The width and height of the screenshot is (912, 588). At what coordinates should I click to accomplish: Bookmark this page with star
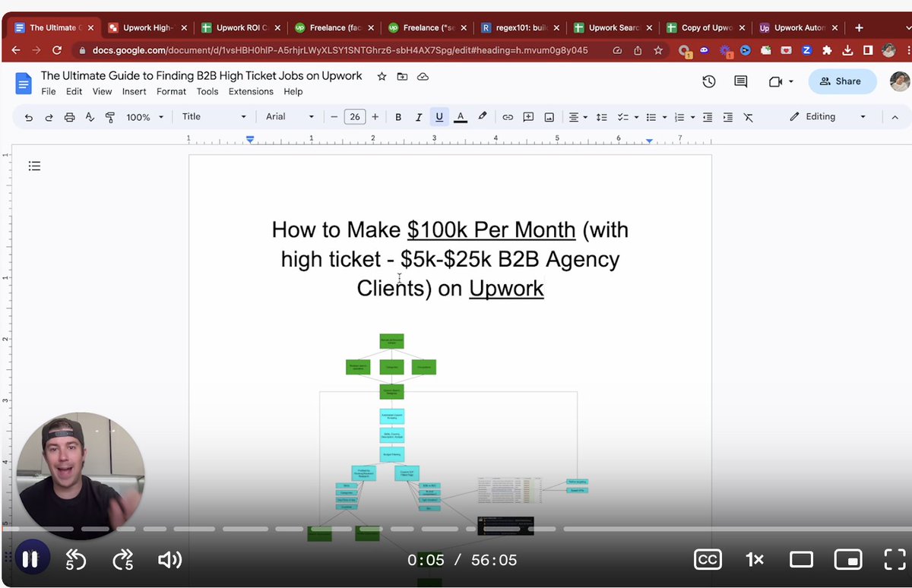point(658,50)
